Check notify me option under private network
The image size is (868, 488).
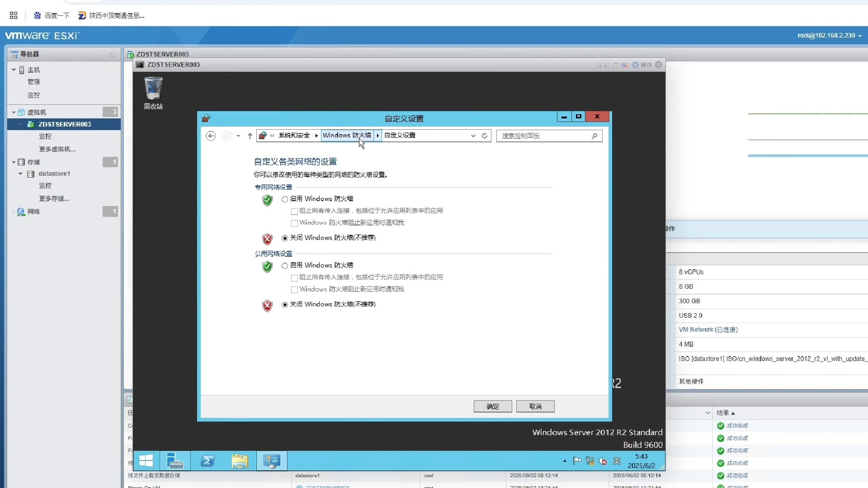pos(294,223)
